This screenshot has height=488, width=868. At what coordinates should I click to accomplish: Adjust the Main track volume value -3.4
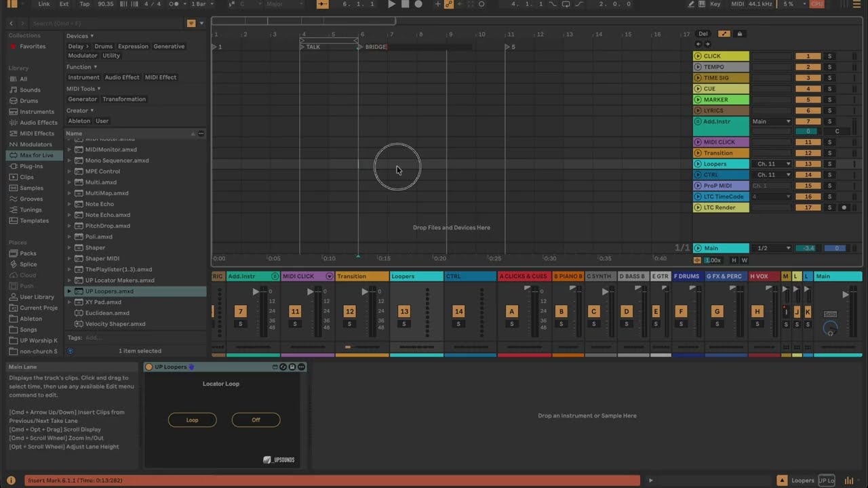click(808, 248)
